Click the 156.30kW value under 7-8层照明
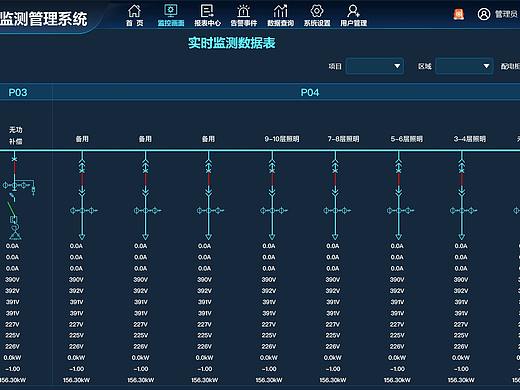This screenshot has width=520, height=390. click(x=333, y=380)
